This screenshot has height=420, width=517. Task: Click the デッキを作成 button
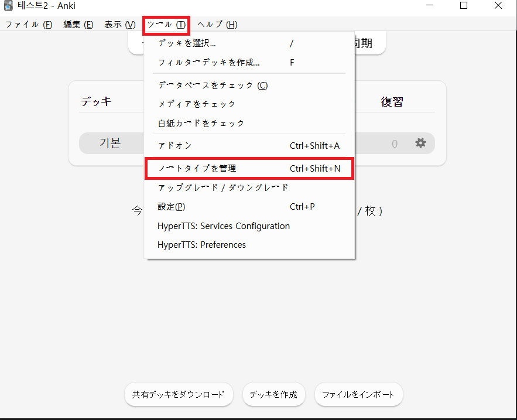pos(273,394)
